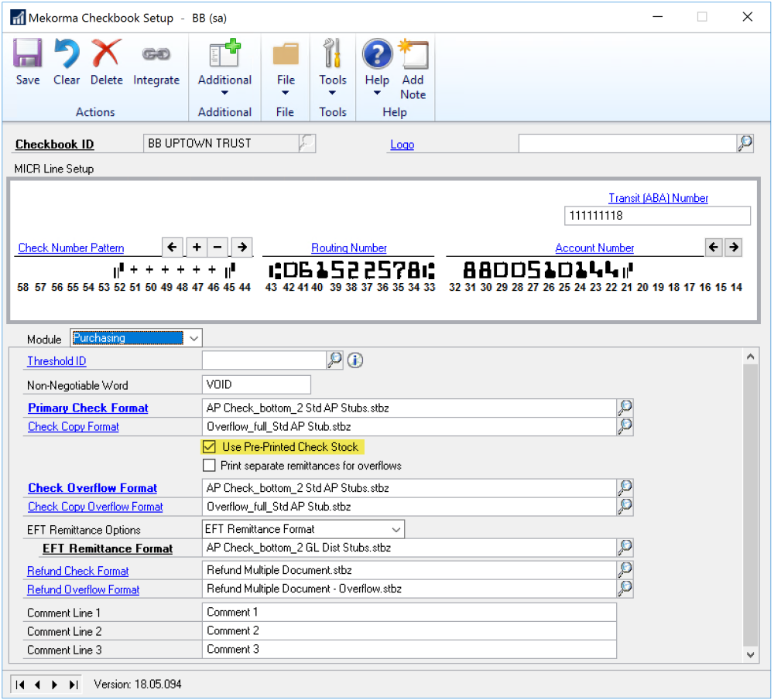The width and height of the screenshot is (774, 700).
Task: Expand the Module dropdown showing Purchasing
Action: point(193,338)
